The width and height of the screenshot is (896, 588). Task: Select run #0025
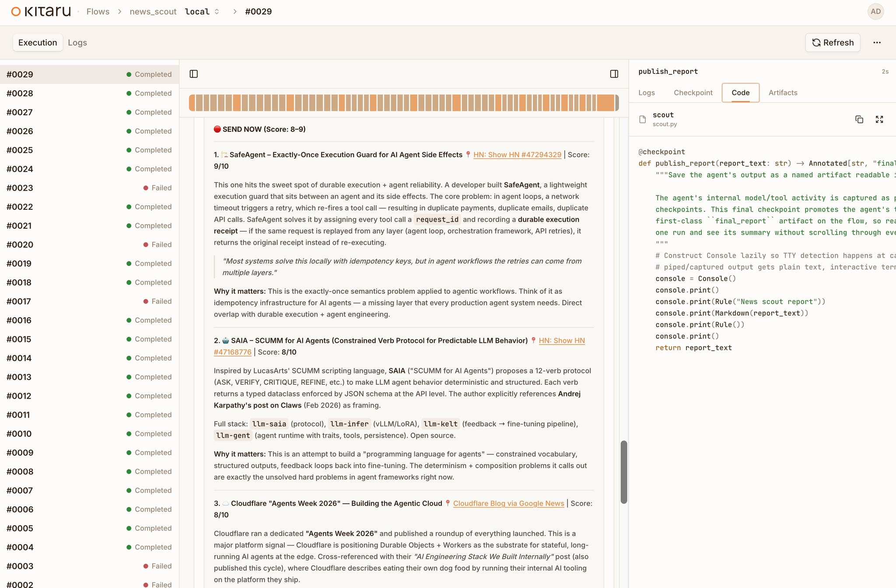pos(89,150)
